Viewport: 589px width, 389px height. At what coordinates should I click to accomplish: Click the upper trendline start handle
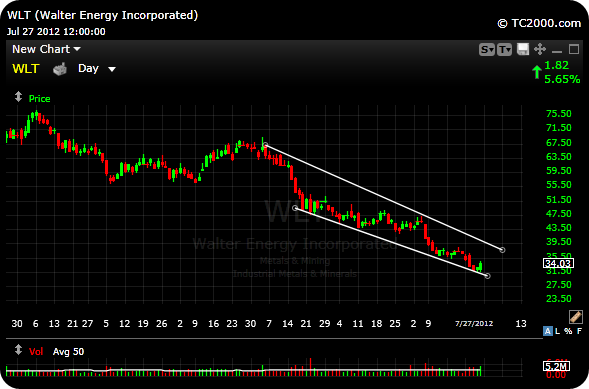click(266, 145)
